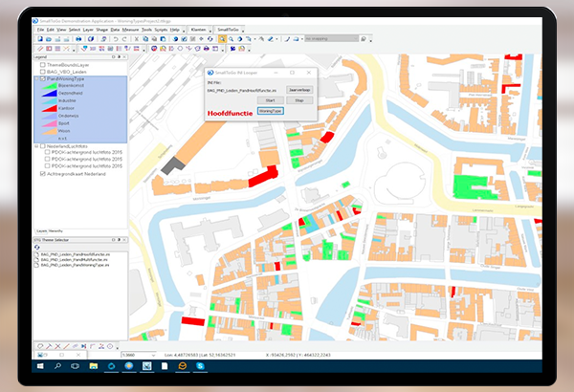
Task: Click the blue Gezondheid legend swatch
Action: (x=50, y=93)
